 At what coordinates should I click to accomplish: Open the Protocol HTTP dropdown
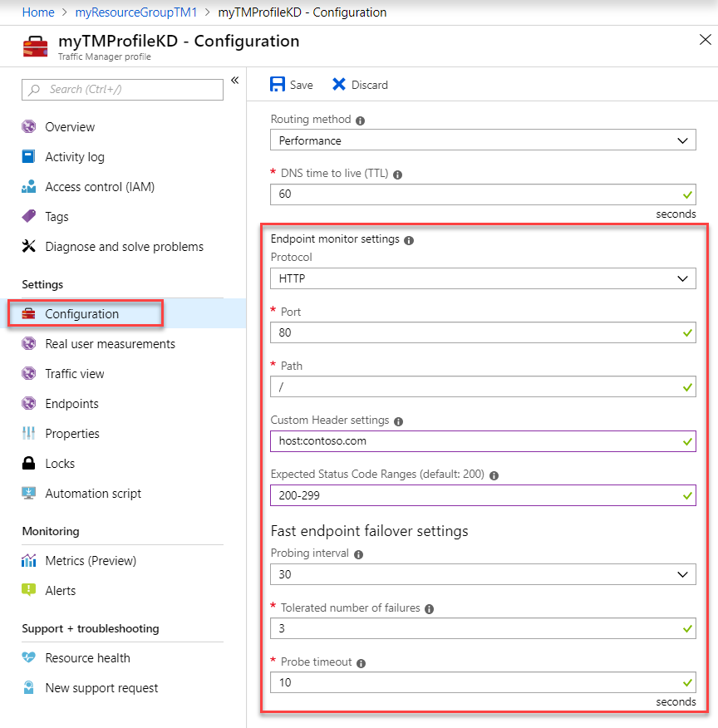point(483,278)
